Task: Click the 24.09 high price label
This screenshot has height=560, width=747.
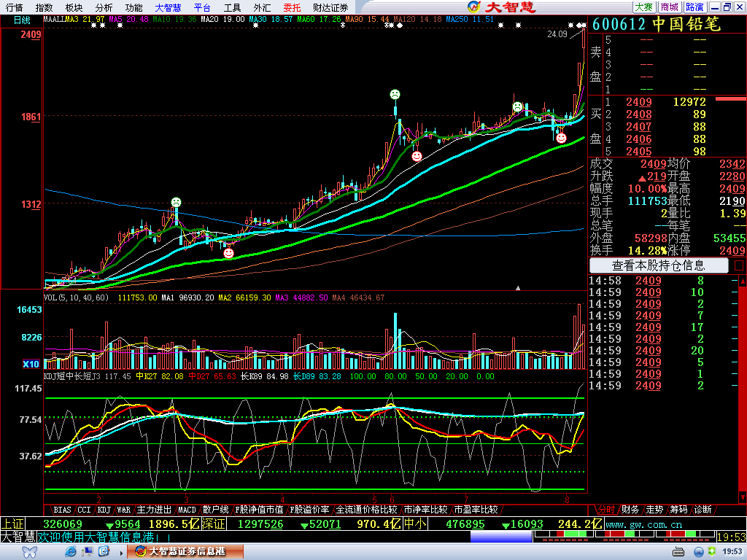Action: [557, 34]
